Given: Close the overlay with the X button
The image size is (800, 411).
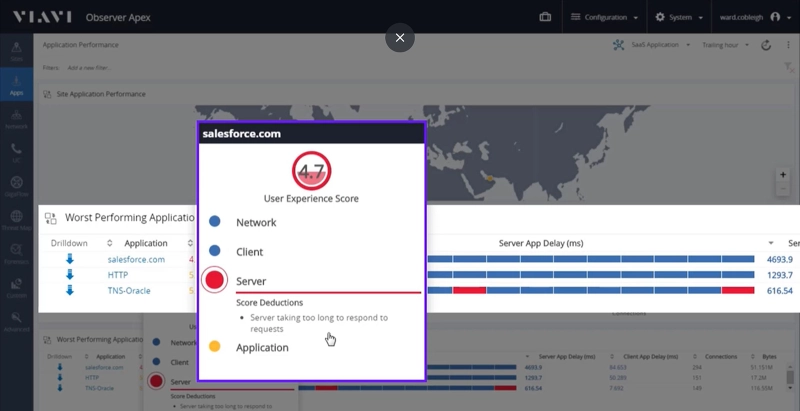Looking at the screenshot, I should coord(400,38).
